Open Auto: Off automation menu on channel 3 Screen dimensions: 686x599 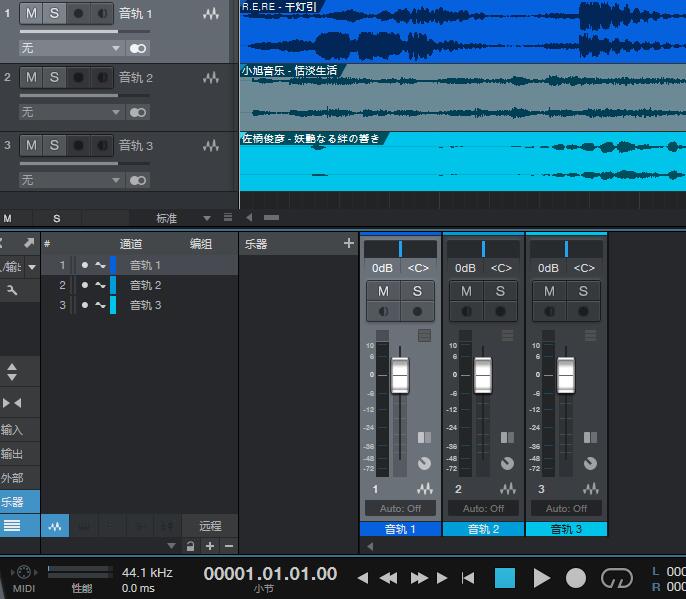click(x=566, y=508)
